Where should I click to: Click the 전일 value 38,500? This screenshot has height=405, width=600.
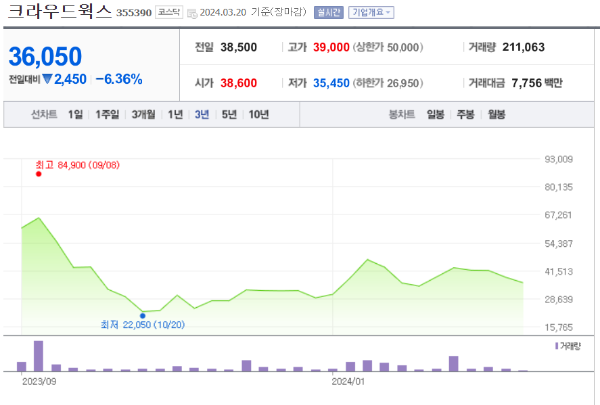238,47
